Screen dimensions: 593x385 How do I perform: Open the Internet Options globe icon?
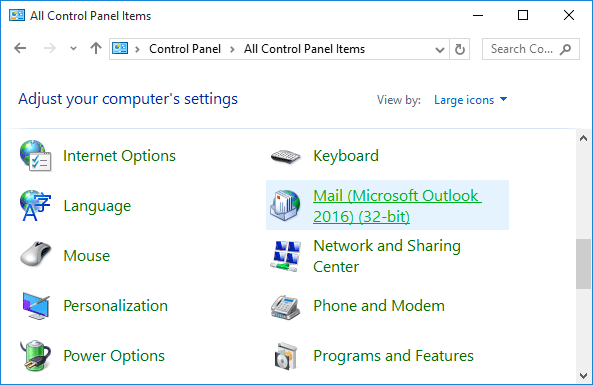[x=35, y=156]
